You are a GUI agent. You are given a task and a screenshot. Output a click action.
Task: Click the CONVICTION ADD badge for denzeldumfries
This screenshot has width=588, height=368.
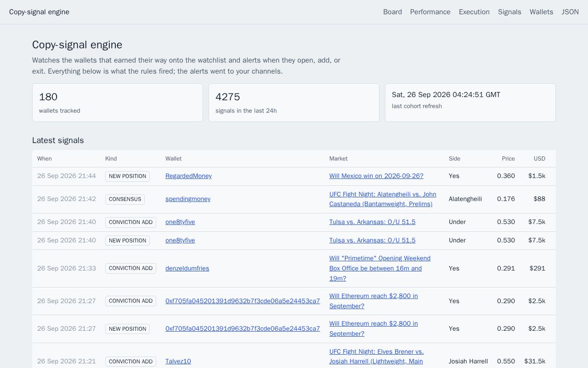coord(130,269)
